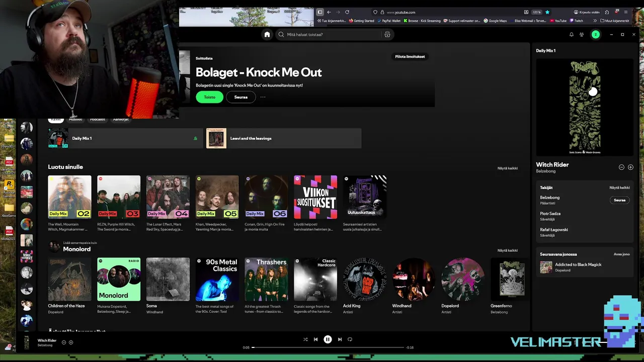Open Acid King artist card
The width and height of the screenshot is (644, 362).
pyautogui.click(x=365, y=286)
